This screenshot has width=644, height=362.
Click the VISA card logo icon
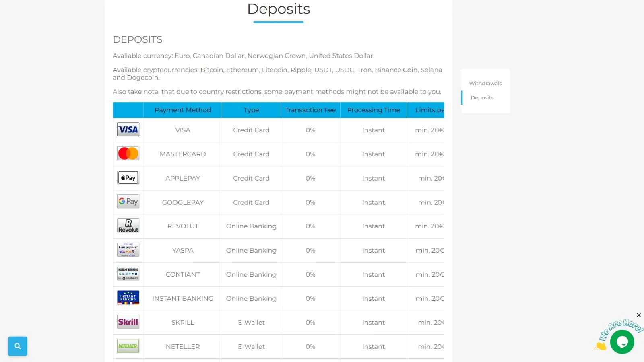[x=128, y=130]
